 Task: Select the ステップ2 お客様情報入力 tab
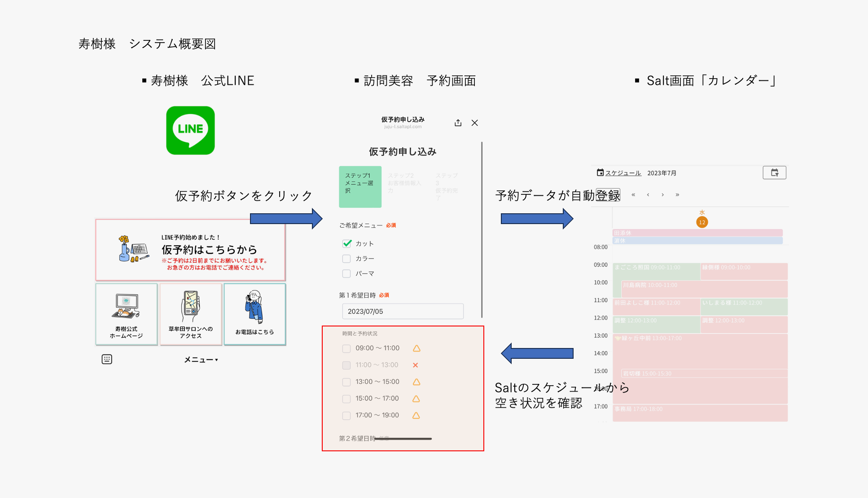pyautogui.click(x=405, y=183)
